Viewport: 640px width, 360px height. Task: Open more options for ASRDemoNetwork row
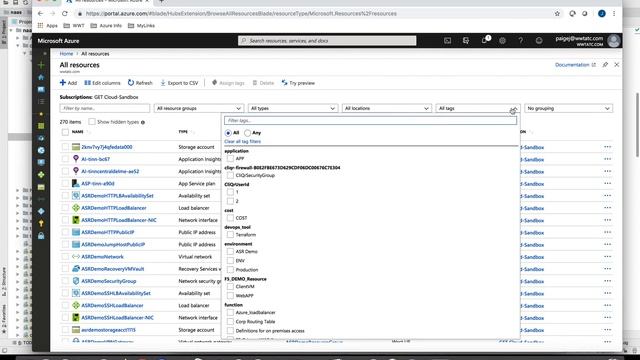tap(607, 256)
